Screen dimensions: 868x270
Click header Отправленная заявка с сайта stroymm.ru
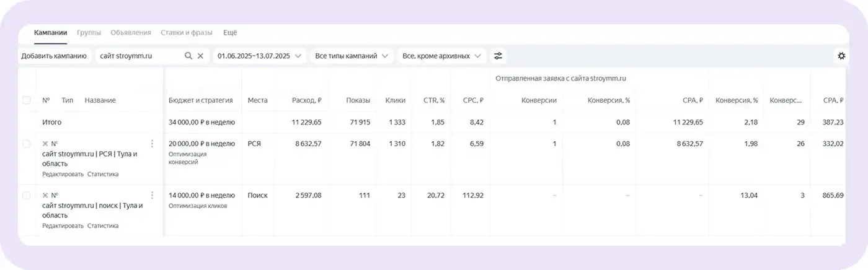click(x=560, y=79)
